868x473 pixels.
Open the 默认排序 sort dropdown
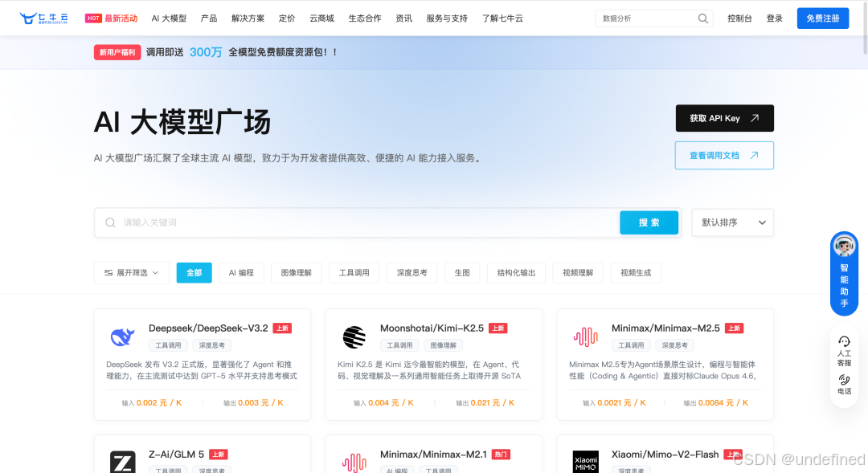pyautogui.click(x=732, y=222)
